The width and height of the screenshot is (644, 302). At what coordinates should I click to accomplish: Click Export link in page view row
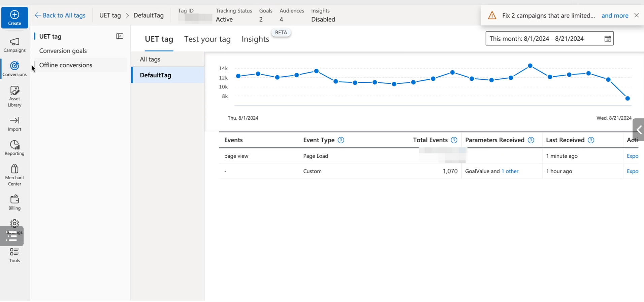coord(632,156)
